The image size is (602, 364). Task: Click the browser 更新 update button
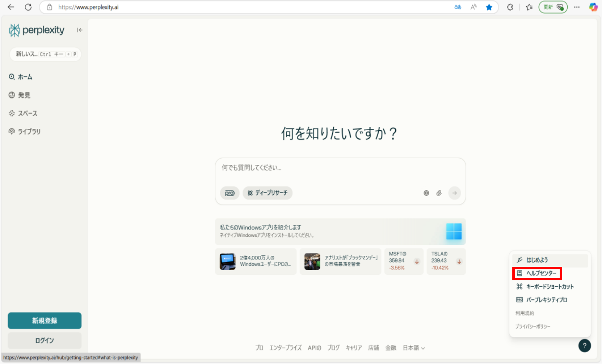(553, 7)
